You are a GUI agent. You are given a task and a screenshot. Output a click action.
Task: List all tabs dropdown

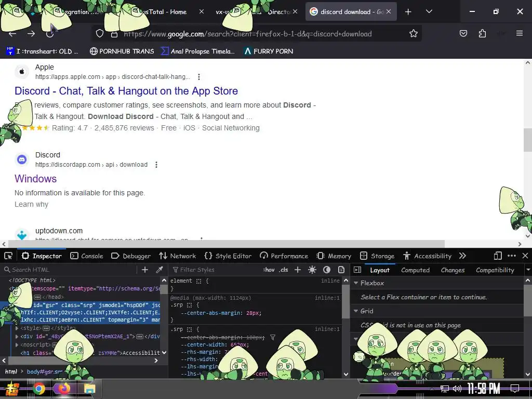(429, 11)
